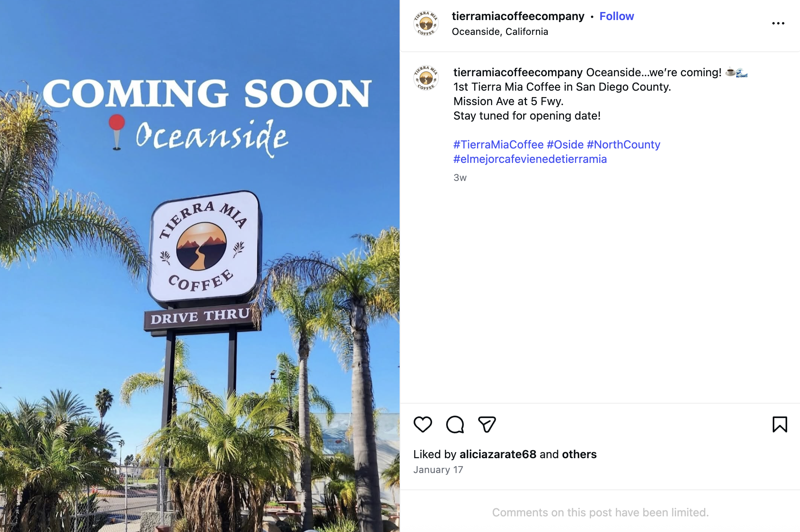800x532 pixels.
Task: Open caption author tierramiacoffeecompany link
Action: click(518, 72)
